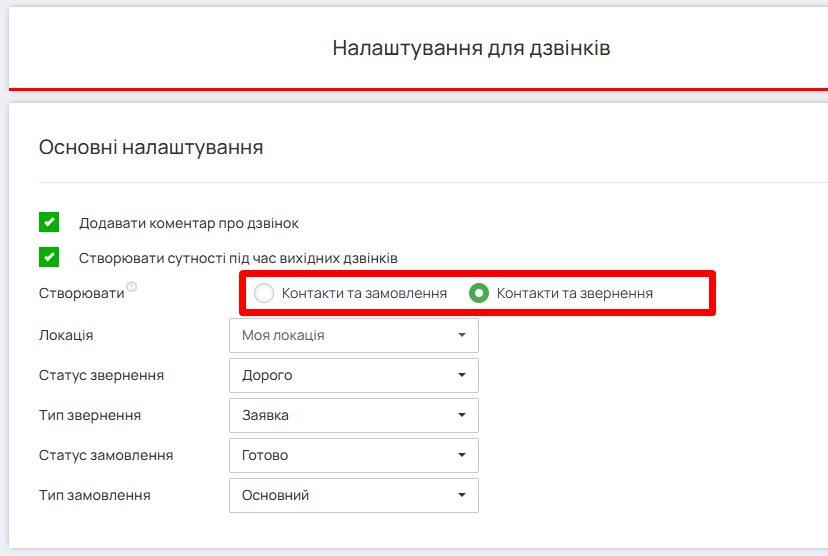The height and width of the screenshot is (556, 828).
Task: Expand the dropdown showing Основний
Action: [353, 496]
